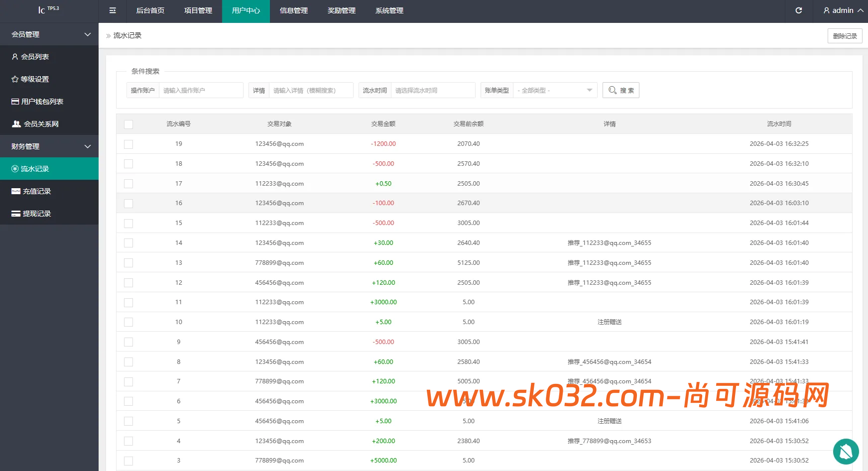This screenshot has height=471, width=868.
Task: Open 用户钱包列表 in the sidebar
Action: 49,102
